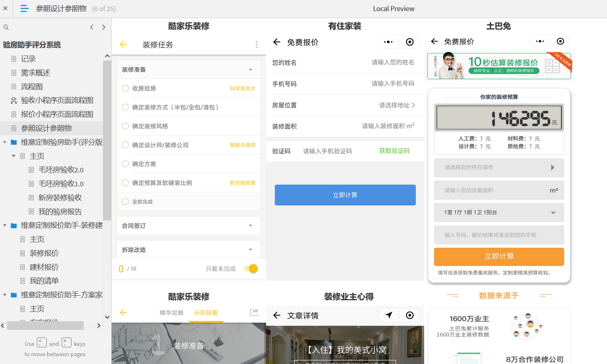Open the ••• capsule menu in 土巴兔
This screenshot has width=607, height=364.
(540, 41)
